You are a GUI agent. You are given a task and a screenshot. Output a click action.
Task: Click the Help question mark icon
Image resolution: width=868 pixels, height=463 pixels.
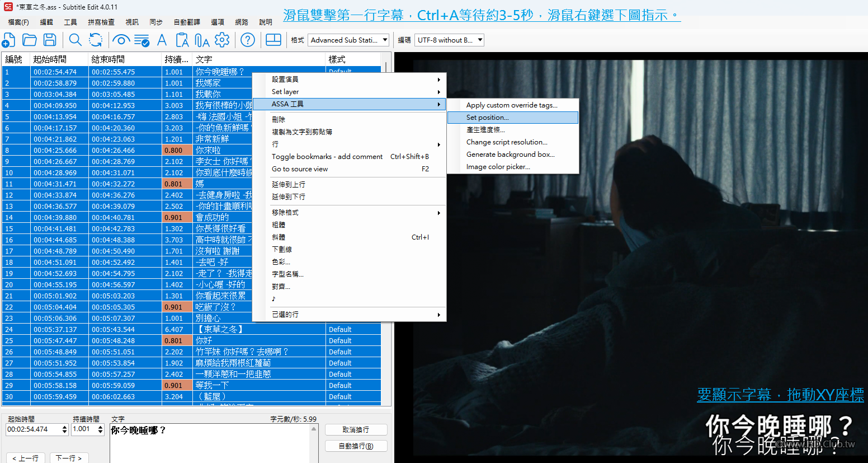(x=248, y=40)
